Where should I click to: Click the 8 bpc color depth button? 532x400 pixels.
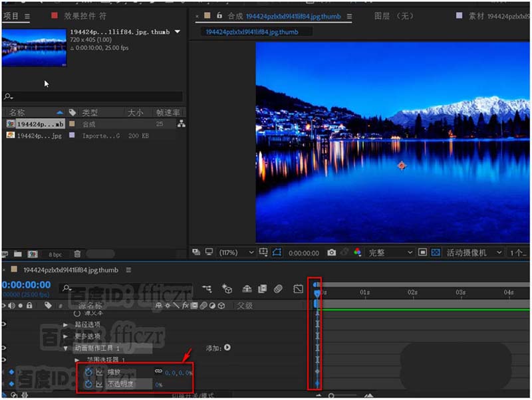55,254
